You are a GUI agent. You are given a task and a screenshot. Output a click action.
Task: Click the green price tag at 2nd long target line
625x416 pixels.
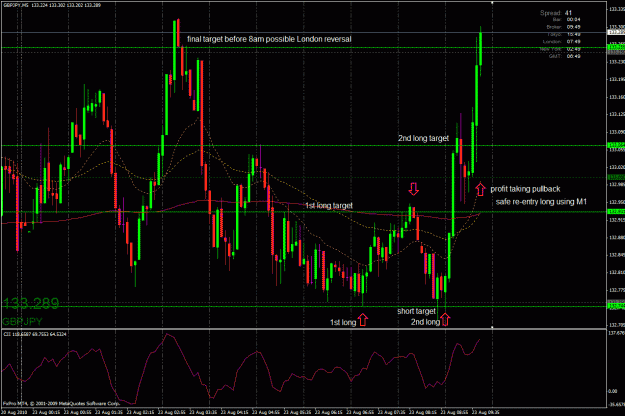tap(616, 145)
